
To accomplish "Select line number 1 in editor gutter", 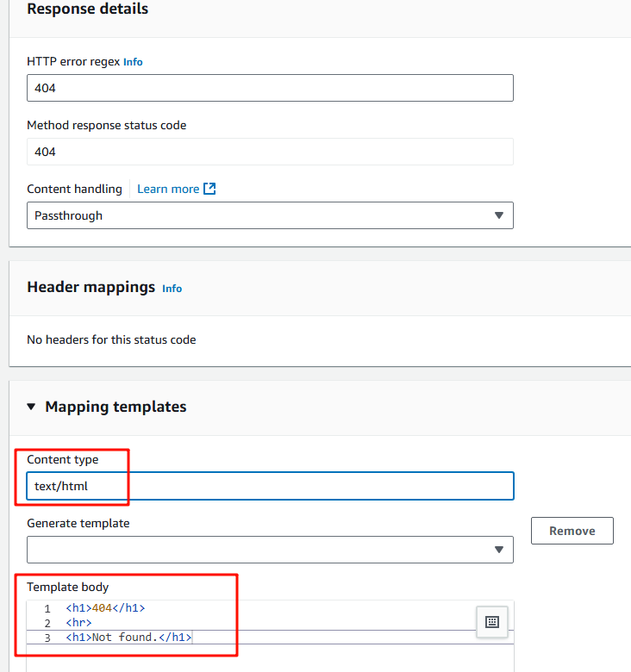I will click(47, 608).
